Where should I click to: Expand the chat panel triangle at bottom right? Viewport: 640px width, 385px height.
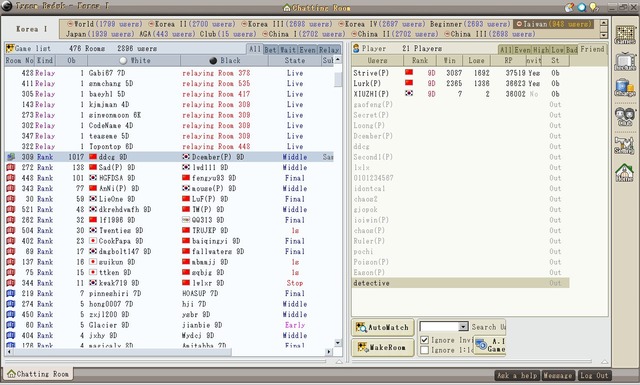click(x=604, y=362)
